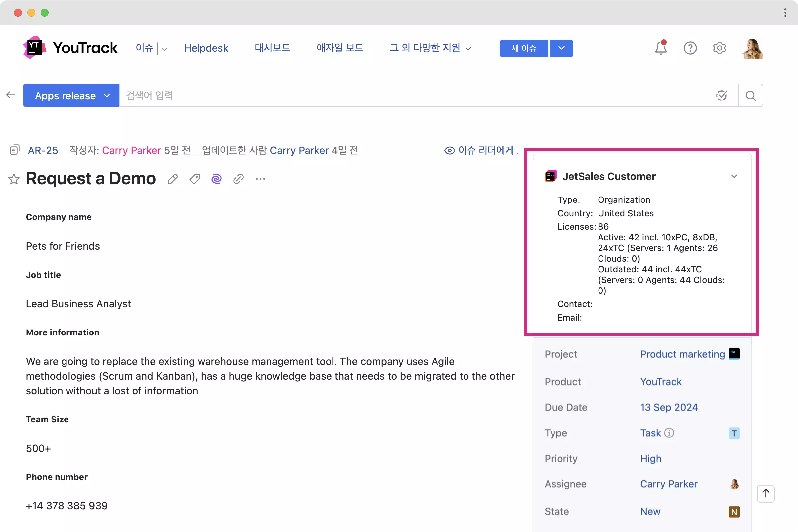Click the search magnifier icon

tap(750, 96)
